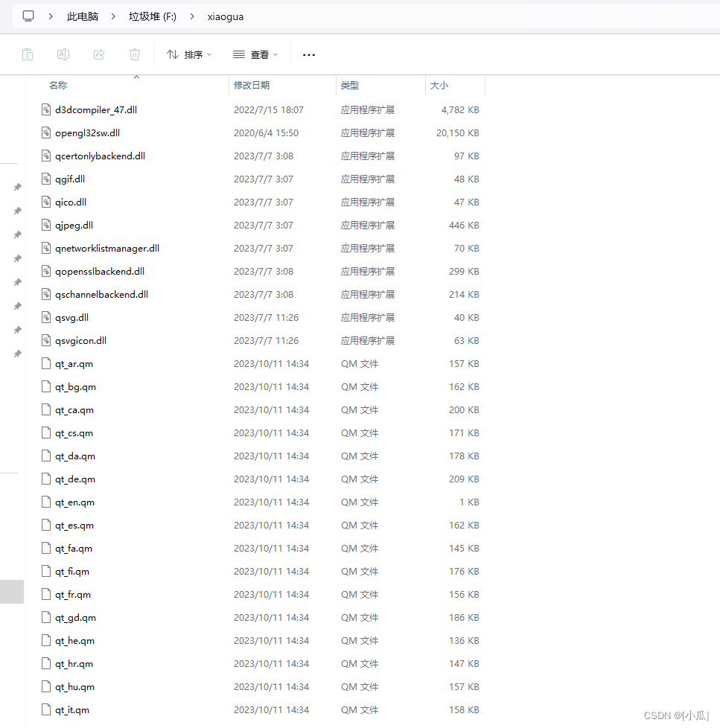
Task: Select file name qt_hu.qm
Action: point(74,687)
